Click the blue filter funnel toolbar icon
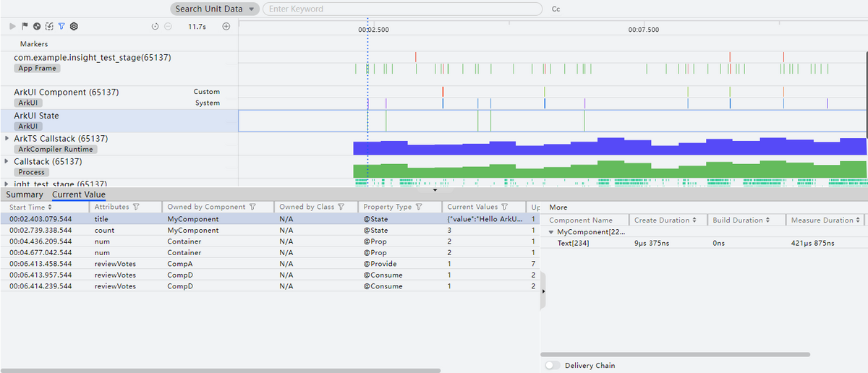 [x=61, y=26]
